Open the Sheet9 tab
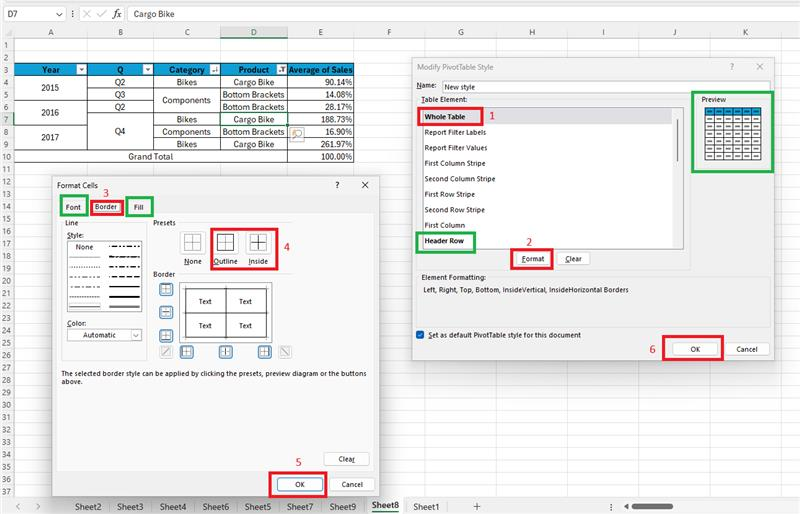Screen dimensions: 800x514 342,506
